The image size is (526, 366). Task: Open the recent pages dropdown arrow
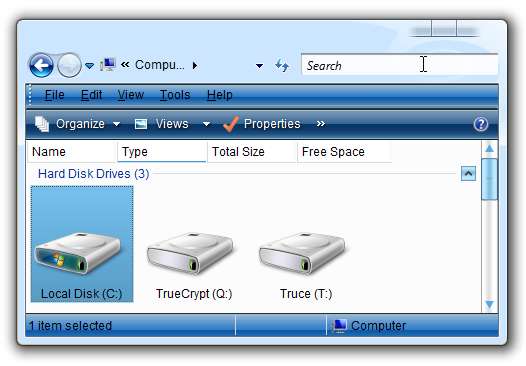pyautogui.click(x=89, y=66)
